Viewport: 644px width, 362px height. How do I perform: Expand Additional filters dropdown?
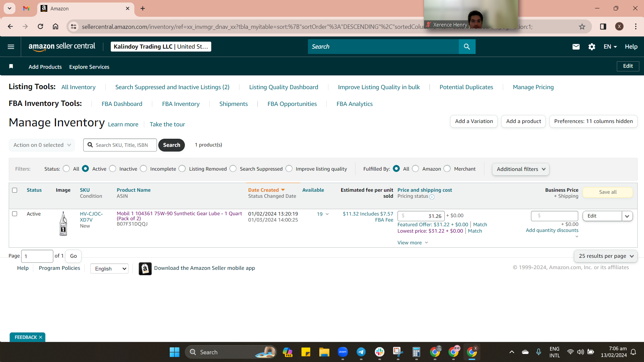coord(521,169)
